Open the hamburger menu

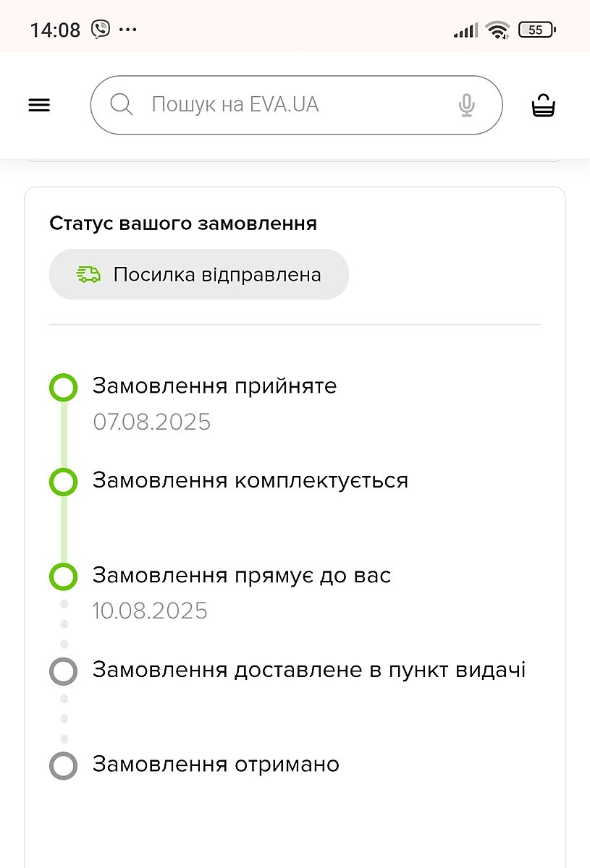39,106
